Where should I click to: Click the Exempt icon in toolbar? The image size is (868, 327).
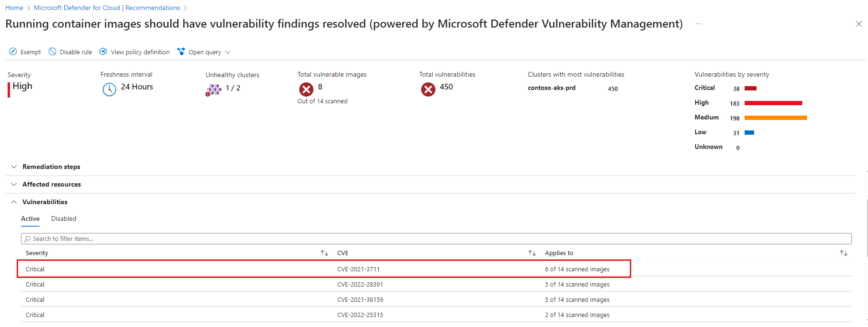pos(13,52)
